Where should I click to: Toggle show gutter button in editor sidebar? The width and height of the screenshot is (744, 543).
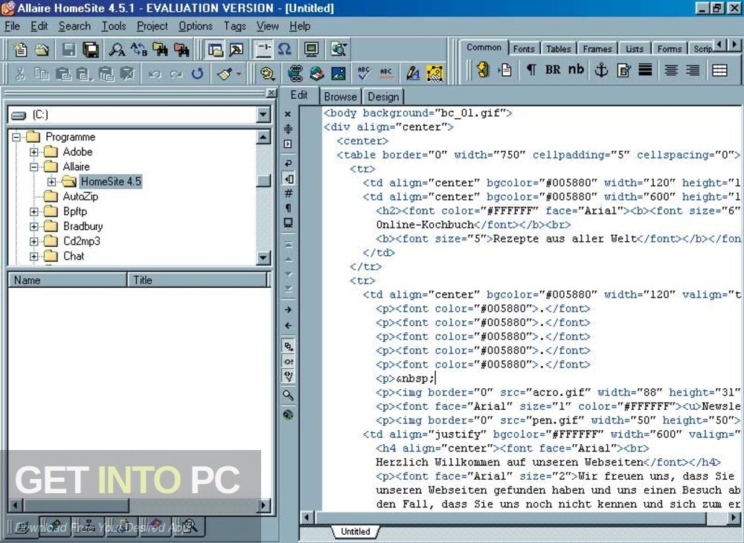coord(288,179)
